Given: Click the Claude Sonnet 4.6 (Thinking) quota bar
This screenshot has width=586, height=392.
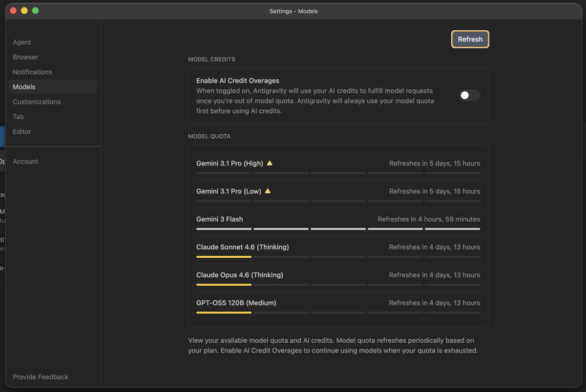Looking at the screenshot, I should pyautogui.click(x=338, y=256).
